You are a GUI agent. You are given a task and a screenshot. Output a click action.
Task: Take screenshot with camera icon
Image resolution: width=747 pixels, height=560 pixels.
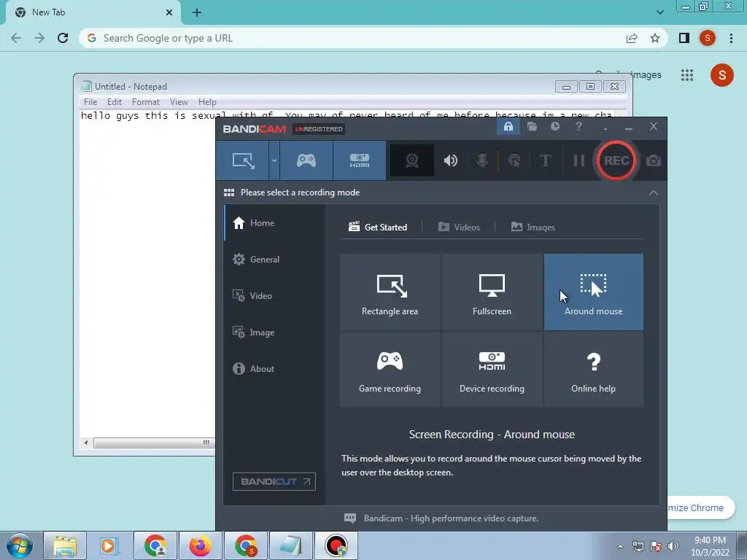pos(653,161)
